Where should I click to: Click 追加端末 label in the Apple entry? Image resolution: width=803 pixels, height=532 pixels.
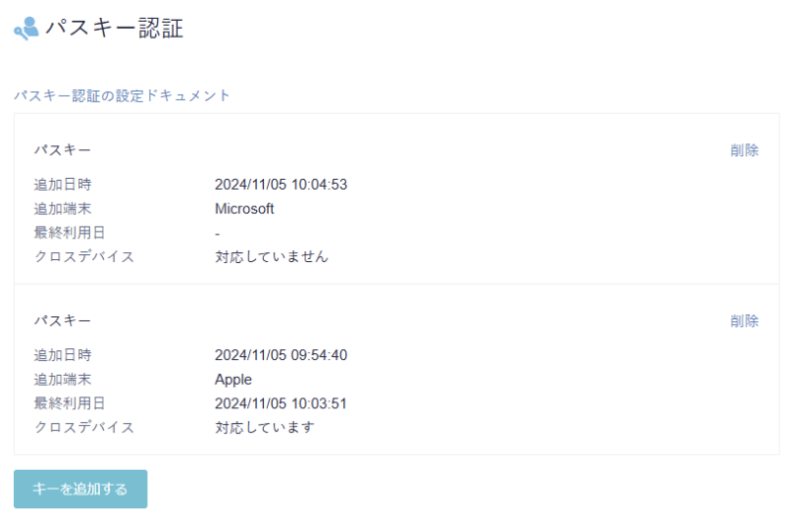tap(62, 380)
